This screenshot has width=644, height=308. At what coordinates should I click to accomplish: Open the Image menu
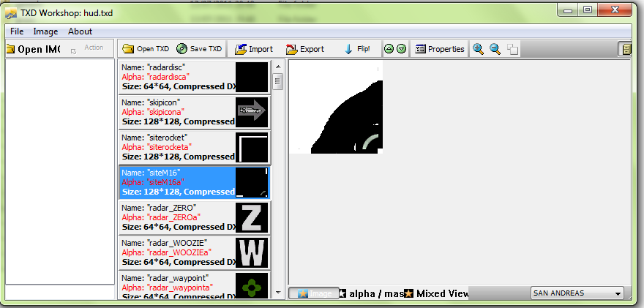(x=45, y=31)
